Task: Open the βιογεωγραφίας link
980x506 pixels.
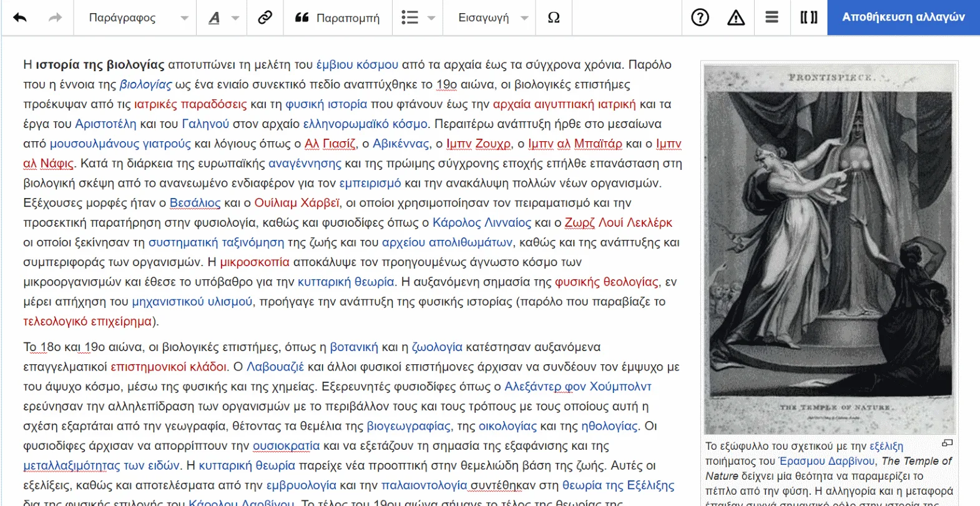Action: point(408,426)
